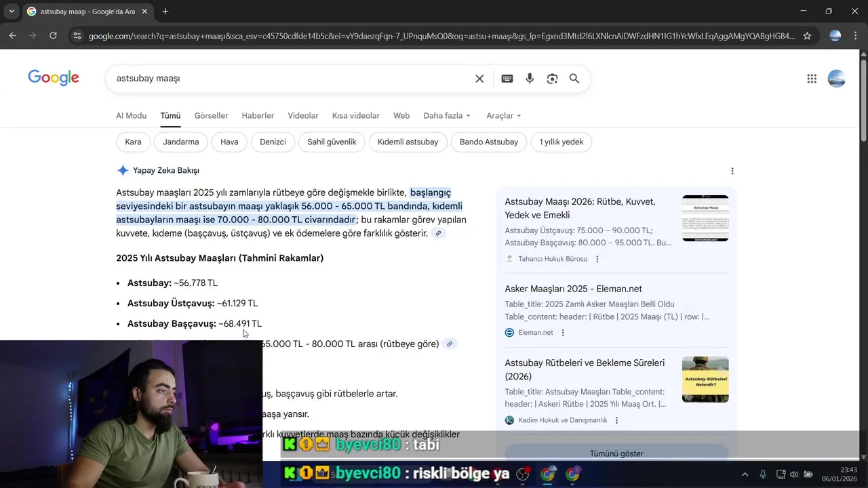
Task: Switch to 'AI Modu' tab
Action: coord(131,116)
